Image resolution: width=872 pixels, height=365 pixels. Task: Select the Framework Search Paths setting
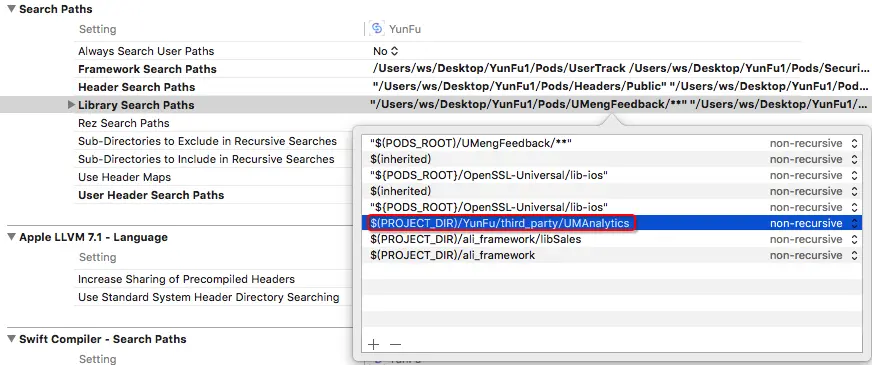point(147,69)
